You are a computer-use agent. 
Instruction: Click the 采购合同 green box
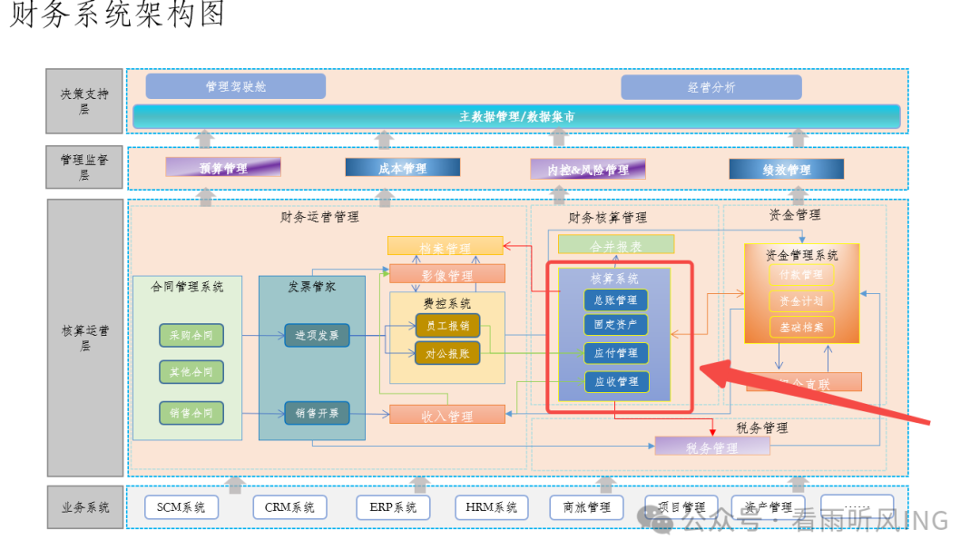coord(191,335)
